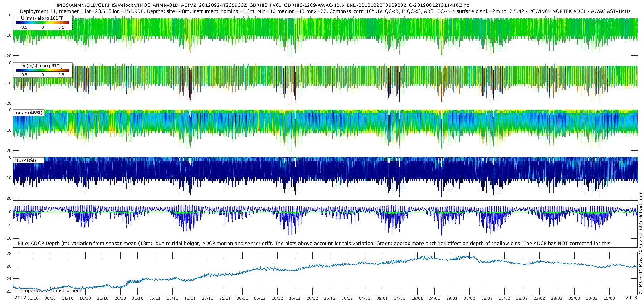Click the 04/01 date tick
Viewport: 644px width, 304px height.
(x=365, y=299)
